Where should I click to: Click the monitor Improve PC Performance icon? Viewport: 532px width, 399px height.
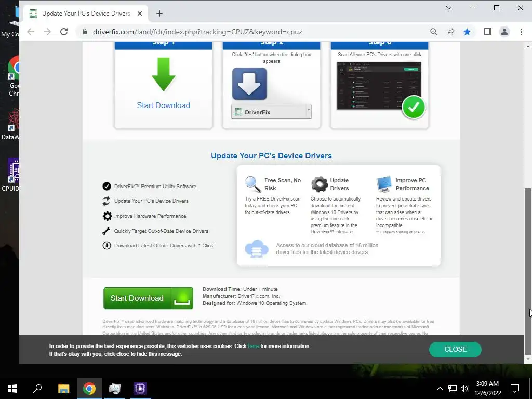click(x=384, y=184)
